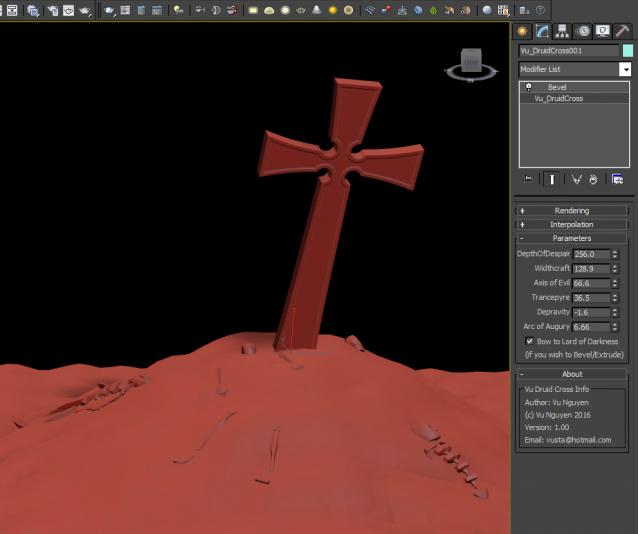Open Configure Modifier Sets icon
Image resolution: width=638 pixels, height=534 pixels.
[x=617, y=179]
